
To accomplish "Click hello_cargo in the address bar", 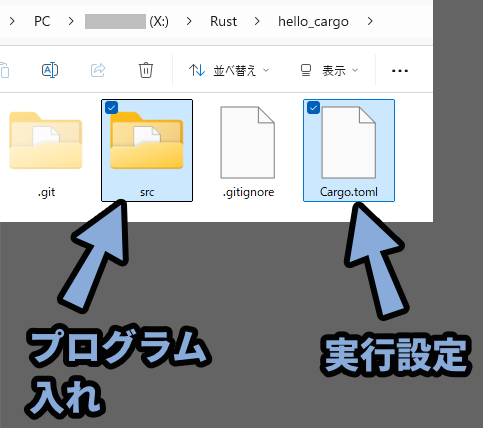I will point(313,22).
